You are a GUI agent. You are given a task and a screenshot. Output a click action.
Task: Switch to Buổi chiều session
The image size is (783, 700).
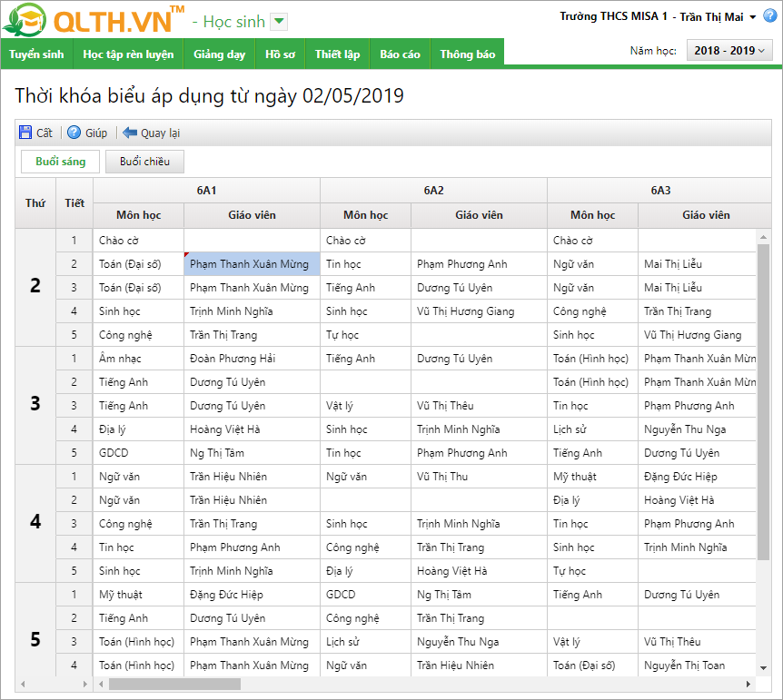click(x=145, y=162)
